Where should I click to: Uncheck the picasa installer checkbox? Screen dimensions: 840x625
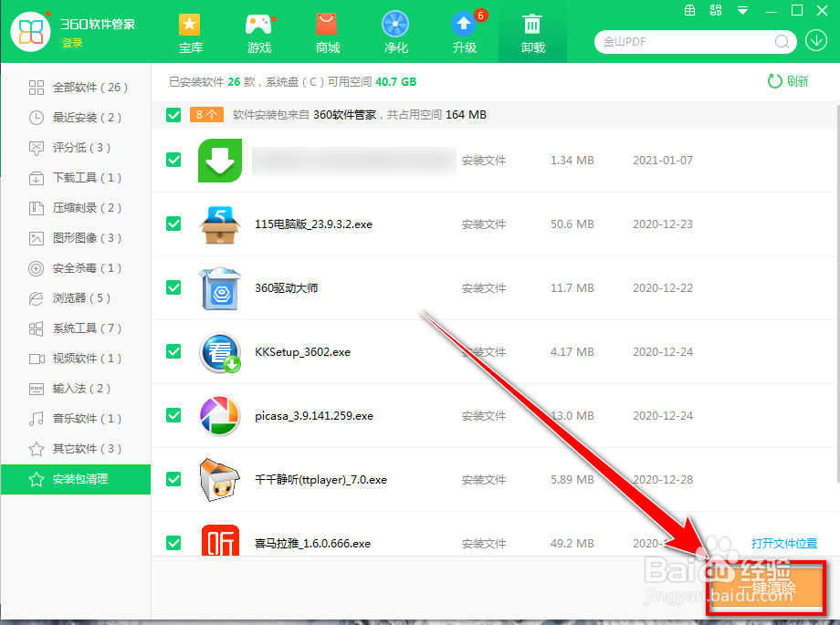[x=173, y=415]
